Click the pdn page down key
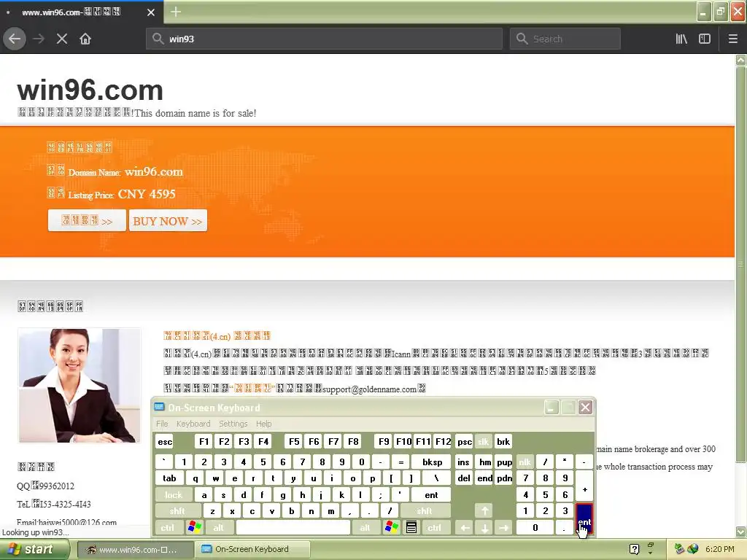Viewport: 747px width, 560px height. [x=505, y=478]
